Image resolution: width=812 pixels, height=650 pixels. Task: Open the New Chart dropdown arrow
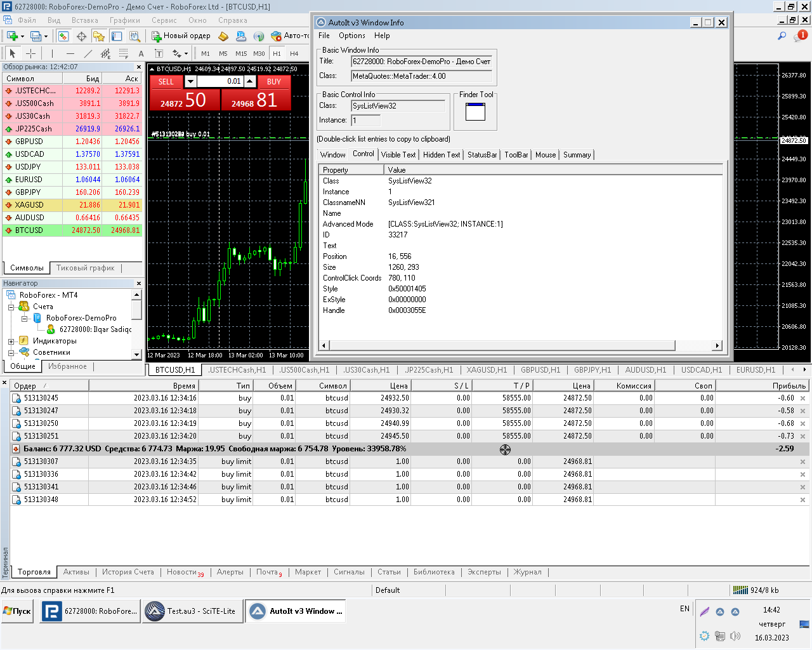pyautogui.click(x=22, y=36)
